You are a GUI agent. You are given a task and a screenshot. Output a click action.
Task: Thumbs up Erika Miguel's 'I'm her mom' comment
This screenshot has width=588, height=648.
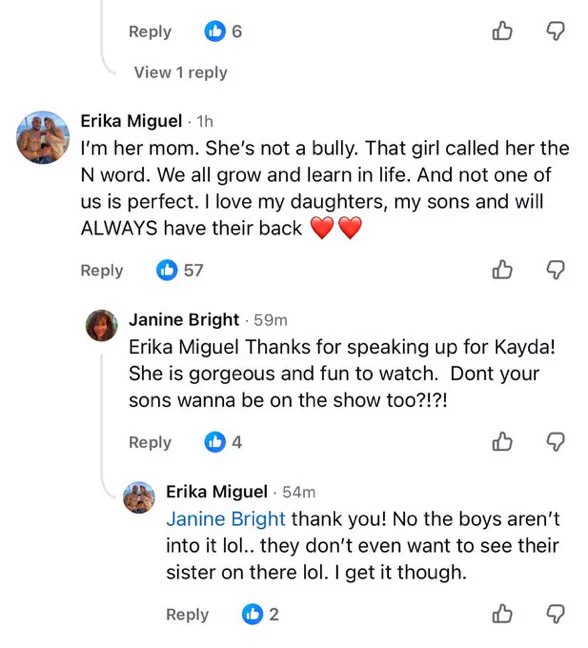click(x=502, y=270)
